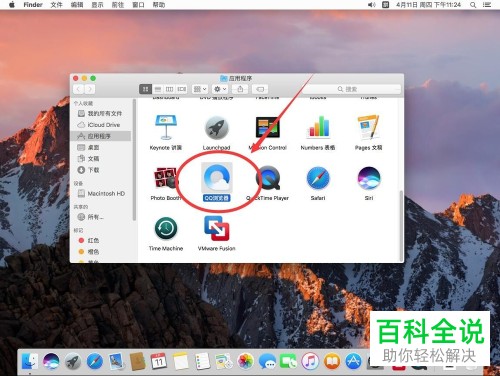Open the Siri app in Finder window

[369, 178]
